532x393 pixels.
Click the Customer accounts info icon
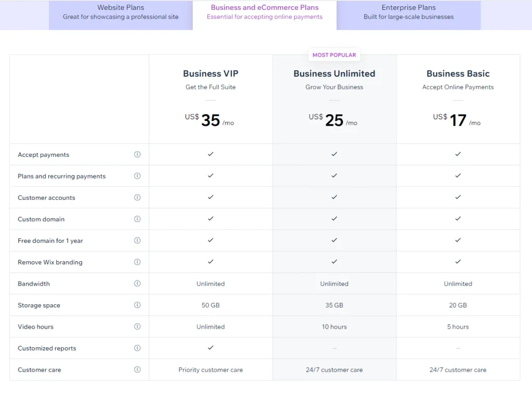point(137,197)
